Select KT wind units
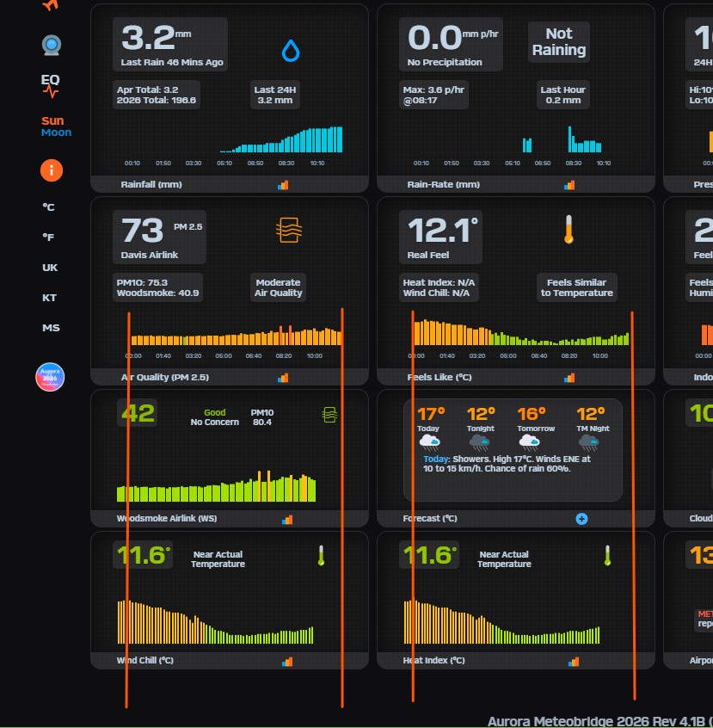Screen dimensions: 713x728 tap(50, 298)
